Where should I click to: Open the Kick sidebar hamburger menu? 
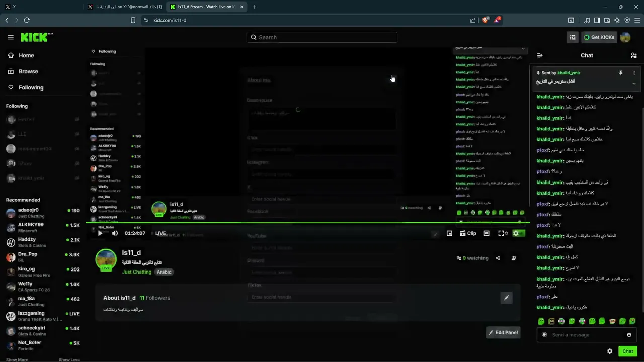[x=11, y=37]
